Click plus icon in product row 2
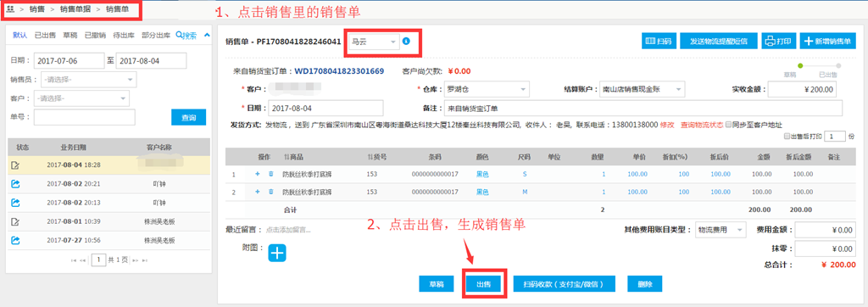This screenshot has width=868, height=307. [257, 193]
